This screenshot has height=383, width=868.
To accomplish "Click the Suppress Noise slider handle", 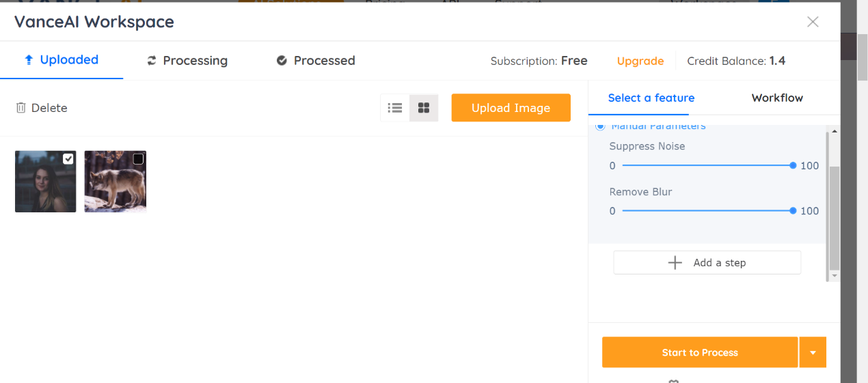I will point(793,165).
